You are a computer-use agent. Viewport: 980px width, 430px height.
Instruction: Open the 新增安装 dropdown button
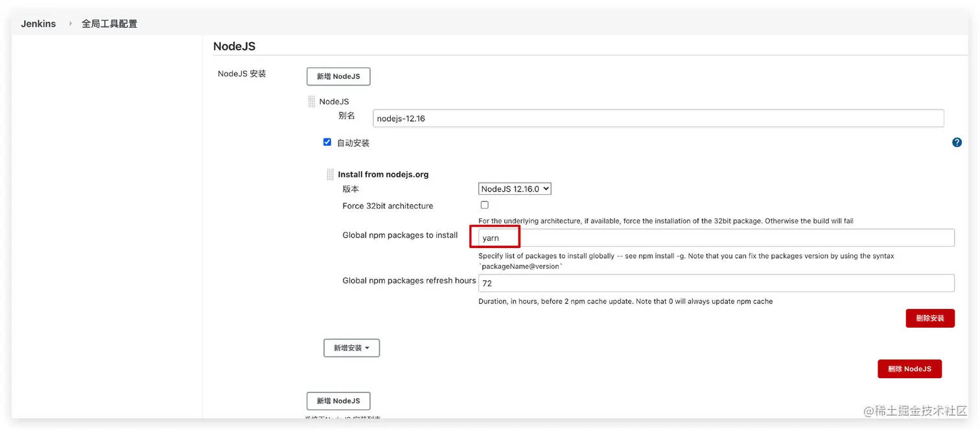[x=351, y=348]
